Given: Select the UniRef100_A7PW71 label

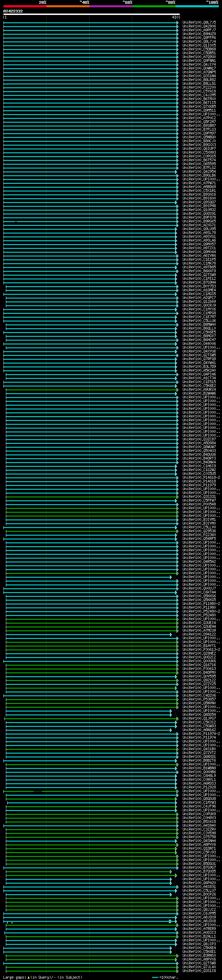Looking at the screenshot, I should [199, 183].
